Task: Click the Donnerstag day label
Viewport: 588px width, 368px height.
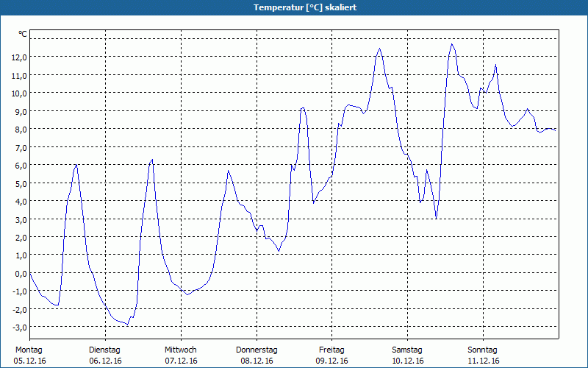Action: 257,350
